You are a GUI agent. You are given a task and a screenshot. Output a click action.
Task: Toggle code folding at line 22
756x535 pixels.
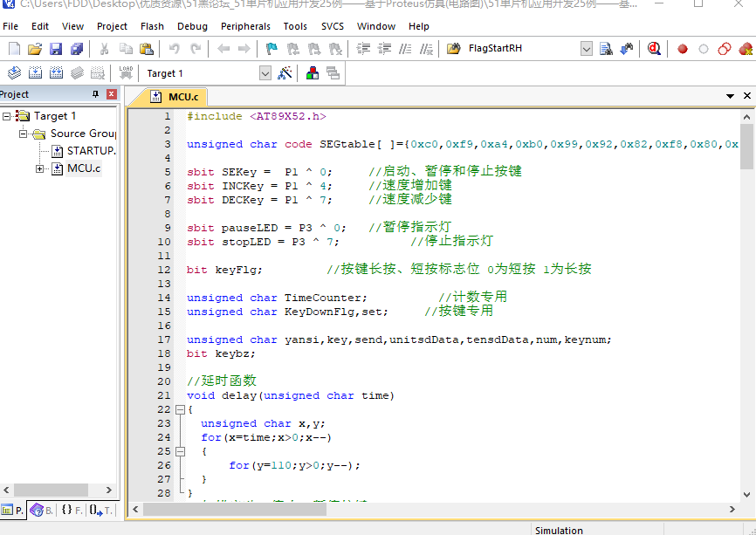(x=181, y=409)
